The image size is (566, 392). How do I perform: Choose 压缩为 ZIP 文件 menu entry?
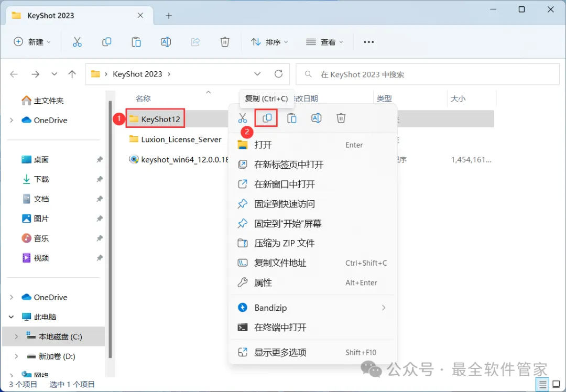coord(312,243)
